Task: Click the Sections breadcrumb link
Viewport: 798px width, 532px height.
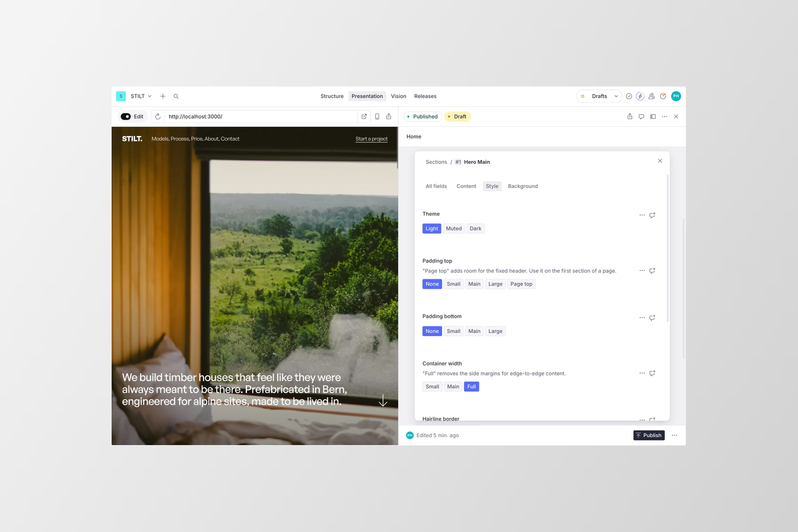Action: (x=436, y=162)
